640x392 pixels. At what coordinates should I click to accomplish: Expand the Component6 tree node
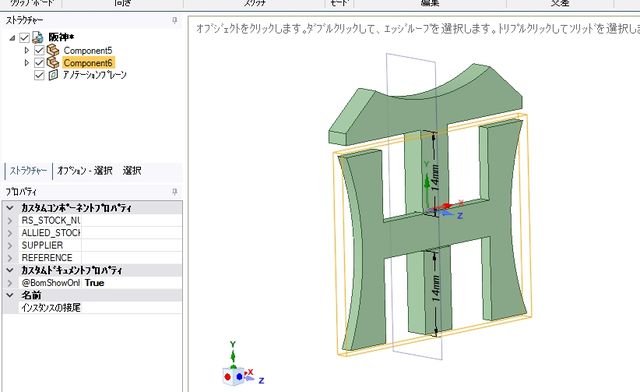(x=27, y=63)
